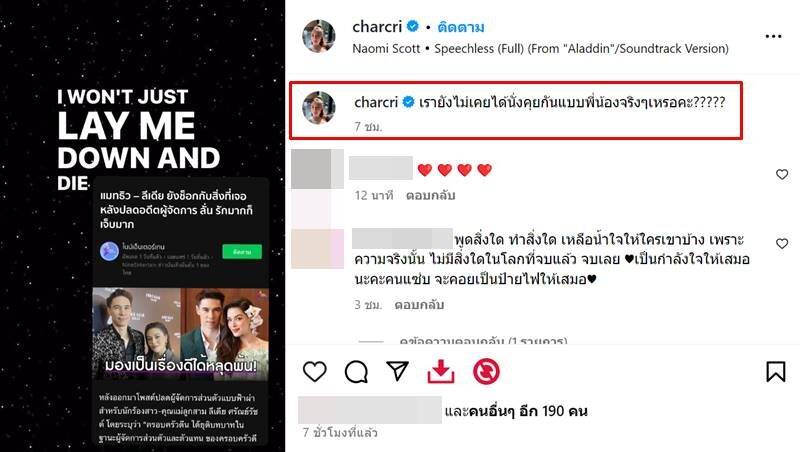Open charcri avatar beside the caption
800x452 pixels.
pyautogui.click(x=319, y=108)
